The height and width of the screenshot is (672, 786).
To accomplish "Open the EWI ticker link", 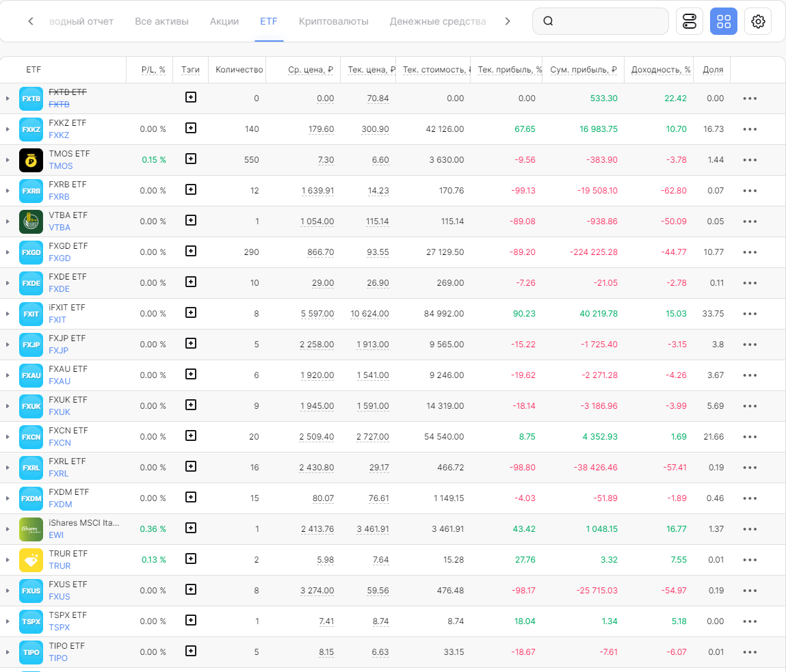I will tap(56, 535).
